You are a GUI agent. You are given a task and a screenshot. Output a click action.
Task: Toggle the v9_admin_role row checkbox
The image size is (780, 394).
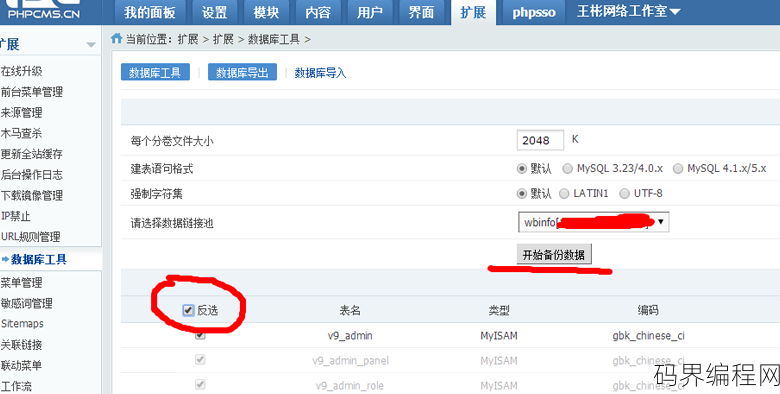[x=200, y=384]
